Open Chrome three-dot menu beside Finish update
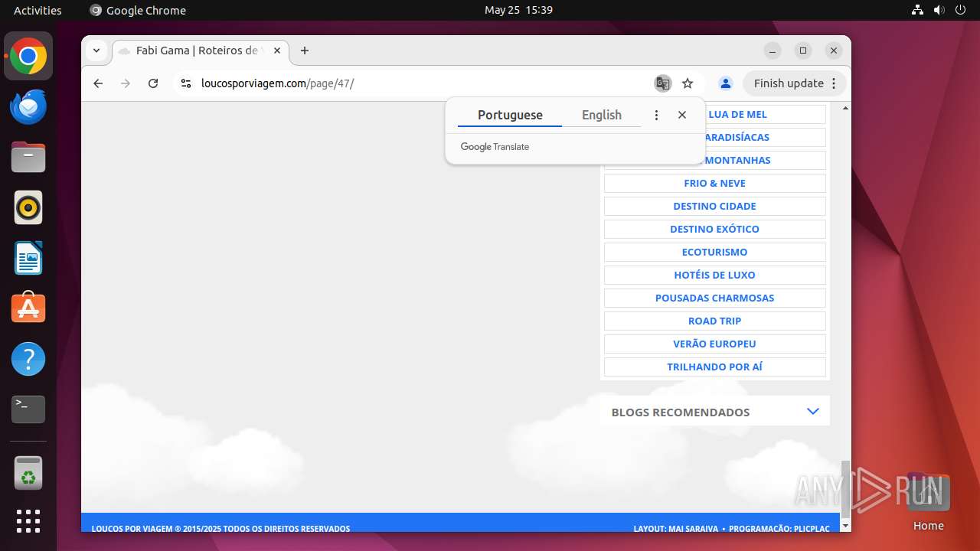 (834, 83)
